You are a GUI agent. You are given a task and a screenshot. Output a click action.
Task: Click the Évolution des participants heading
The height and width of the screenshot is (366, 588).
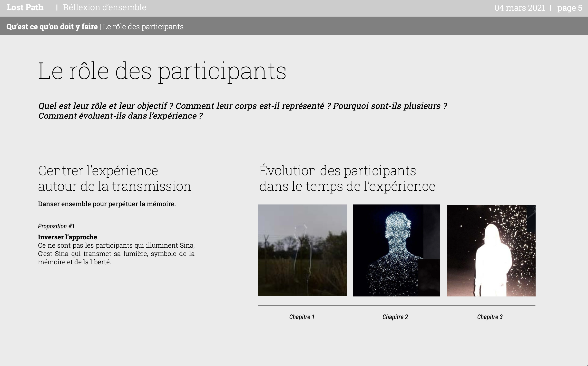347,178
